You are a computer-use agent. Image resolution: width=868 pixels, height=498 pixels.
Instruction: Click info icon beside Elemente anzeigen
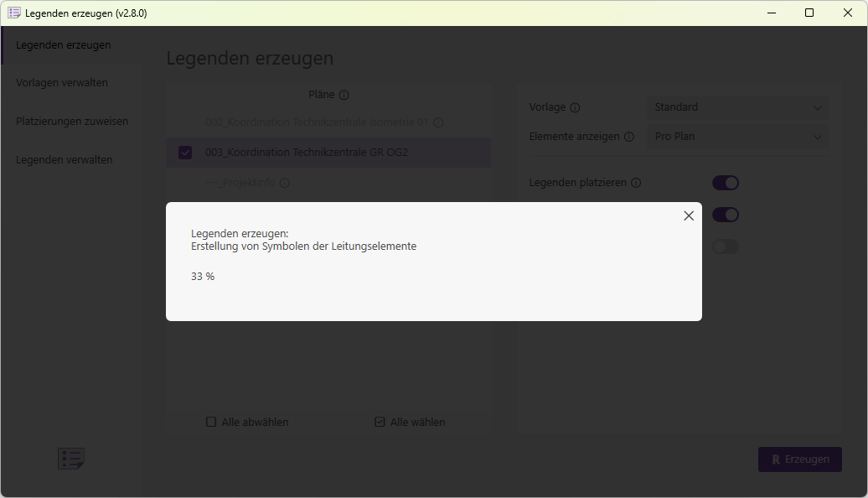628,137
